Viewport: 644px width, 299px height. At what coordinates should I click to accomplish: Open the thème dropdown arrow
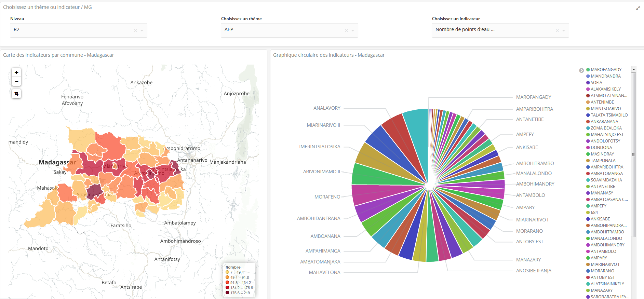pos(353,31)
